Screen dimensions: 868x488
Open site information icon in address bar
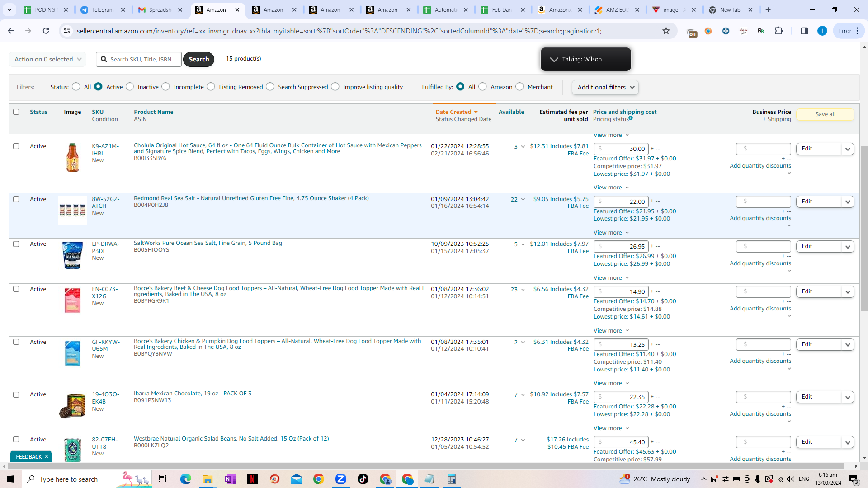[x=67, y=31]
